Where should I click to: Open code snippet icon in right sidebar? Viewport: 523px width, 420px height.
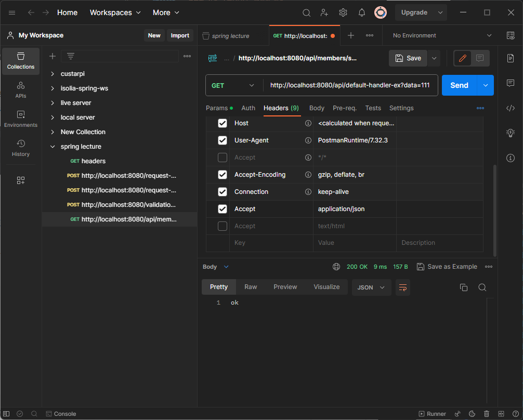click(511, 108)
